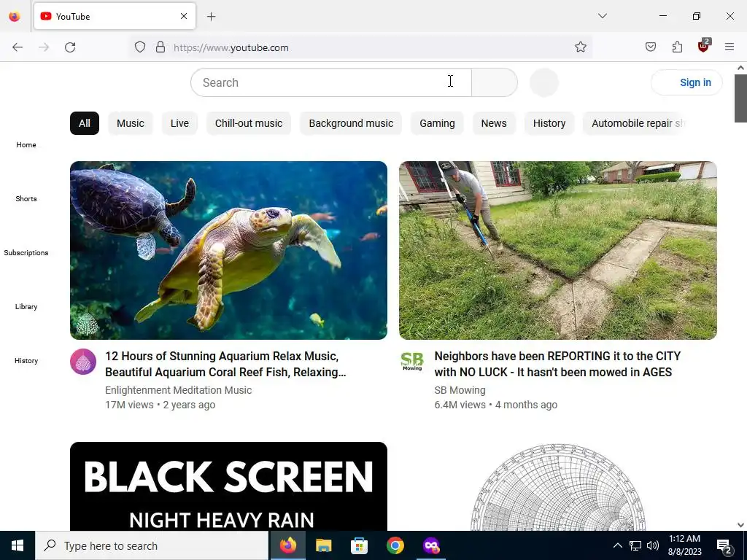Viewport: 747px width, 560px height.
Task: Click the site security padlock icon
Action: click(160, 47)
